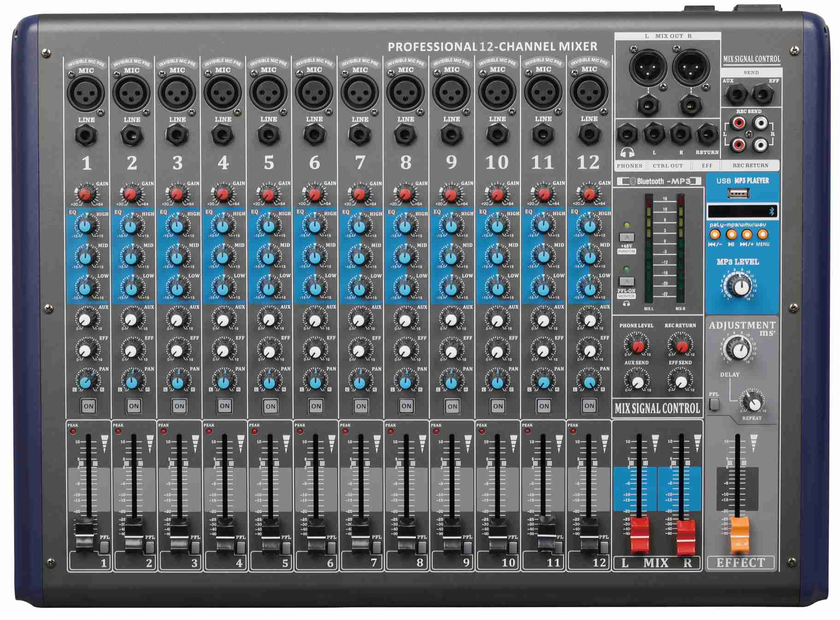Toggle channel 11 ON button
This screenshot has height=620, width=840.
click(x=544, y=406)
